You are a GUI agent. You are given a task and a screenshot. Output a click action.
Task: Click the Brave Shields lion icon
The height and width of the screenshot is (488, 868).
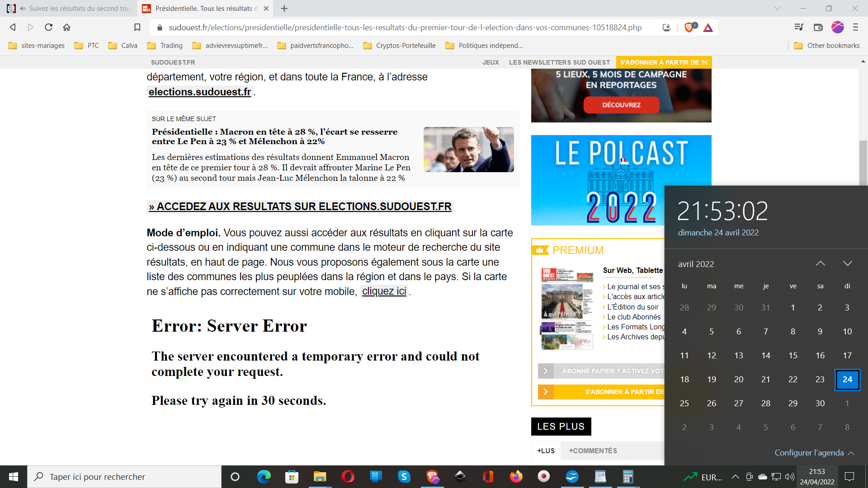pyautogui.click(x=689, y=28)
